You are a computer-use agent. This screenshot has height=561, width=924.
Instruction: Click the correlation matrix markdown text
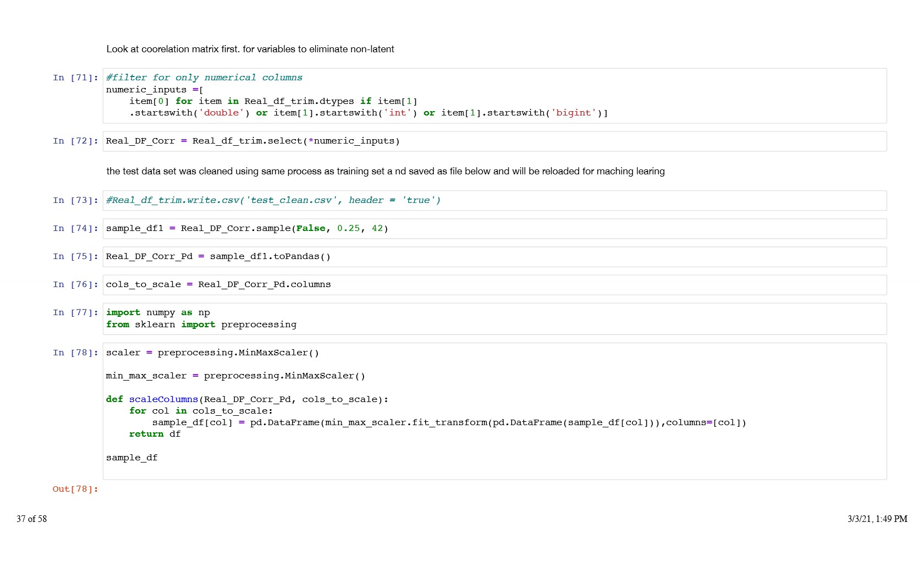(250, 49)
